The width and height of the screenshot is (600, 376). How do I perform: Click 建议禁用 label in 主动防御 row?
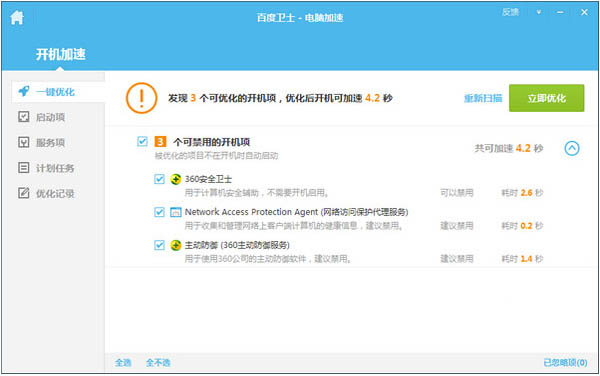(457, 259)
